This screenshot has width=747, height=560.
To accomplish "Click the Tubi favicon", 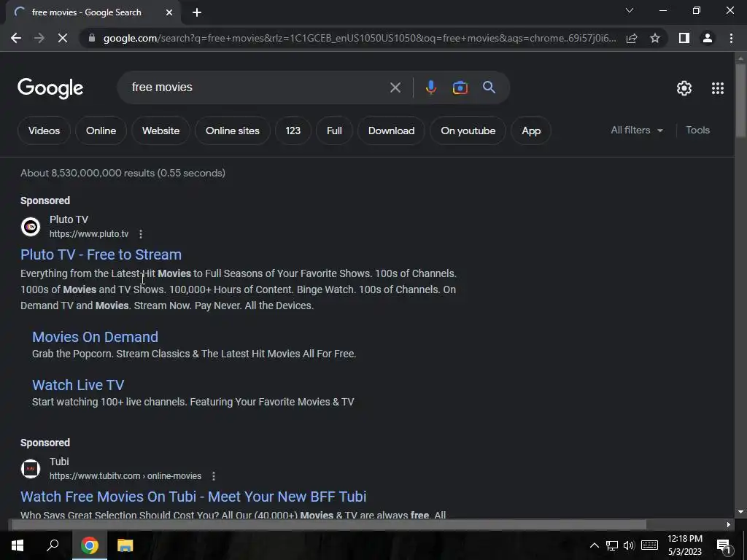I will point(31,469).
